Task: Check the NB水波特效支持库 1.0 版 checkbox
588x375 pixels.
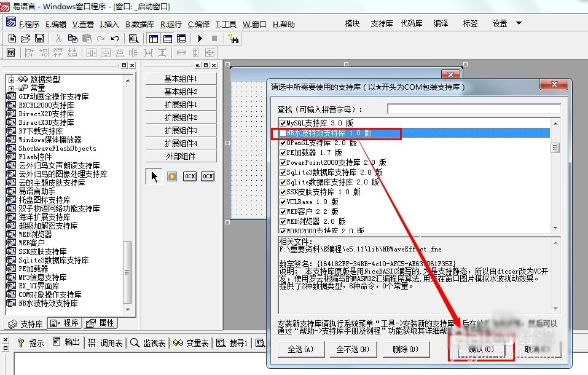Action: pos(283,133)
